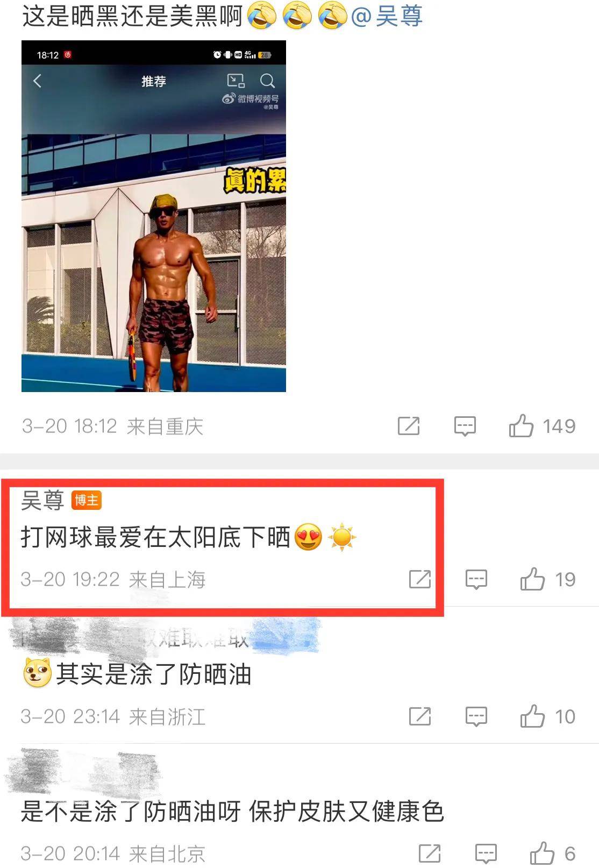This screenshot has height=868, width=599.
Task: Reply to the Beijing comment at 20:14
Action: 486,853
